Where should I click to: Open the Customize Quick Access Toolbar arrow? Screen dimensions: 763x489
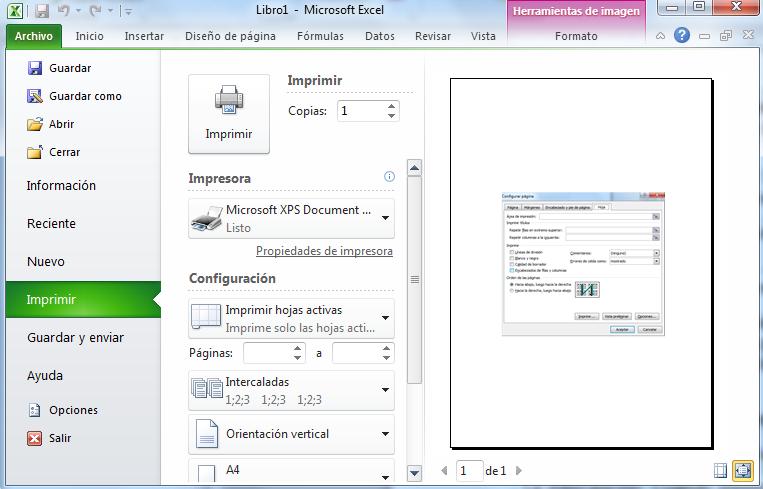(x=127, y=11)
